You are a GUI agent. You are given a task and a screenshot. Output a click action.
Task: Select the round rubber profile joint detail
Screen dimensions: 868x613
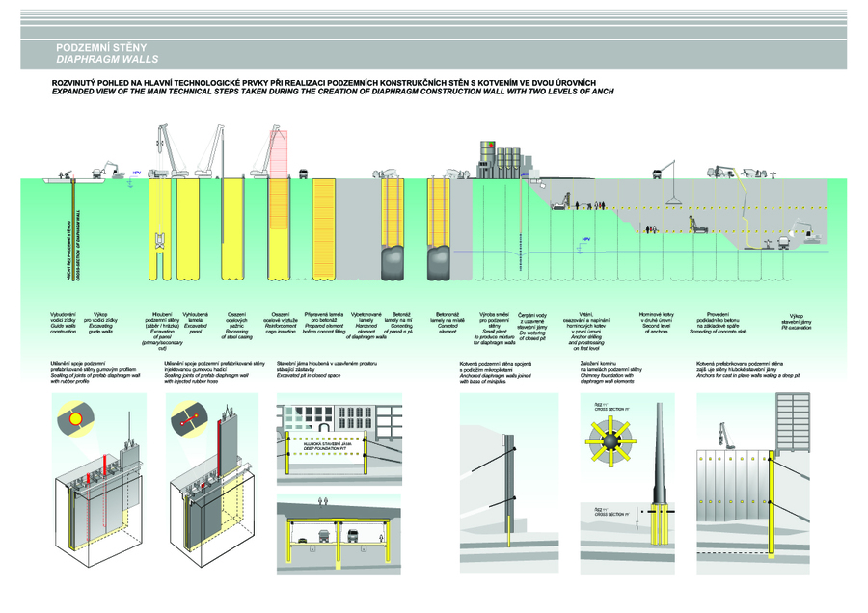click(76, 418)
